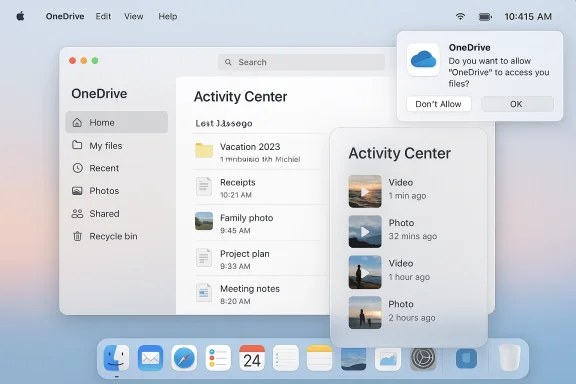Screen dimensions: 576x384
Task: Click the Family photo thumbnail
Action: [204, 221]
